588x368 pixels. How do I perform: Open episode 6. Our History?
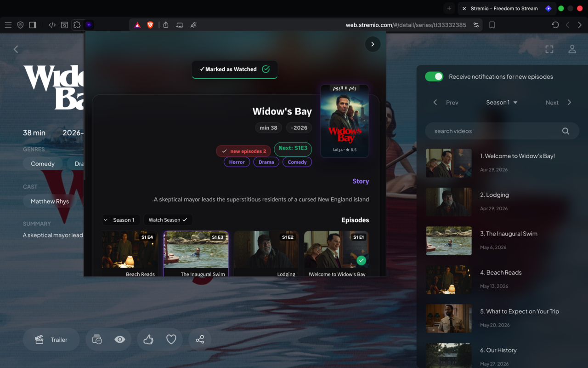502,355
